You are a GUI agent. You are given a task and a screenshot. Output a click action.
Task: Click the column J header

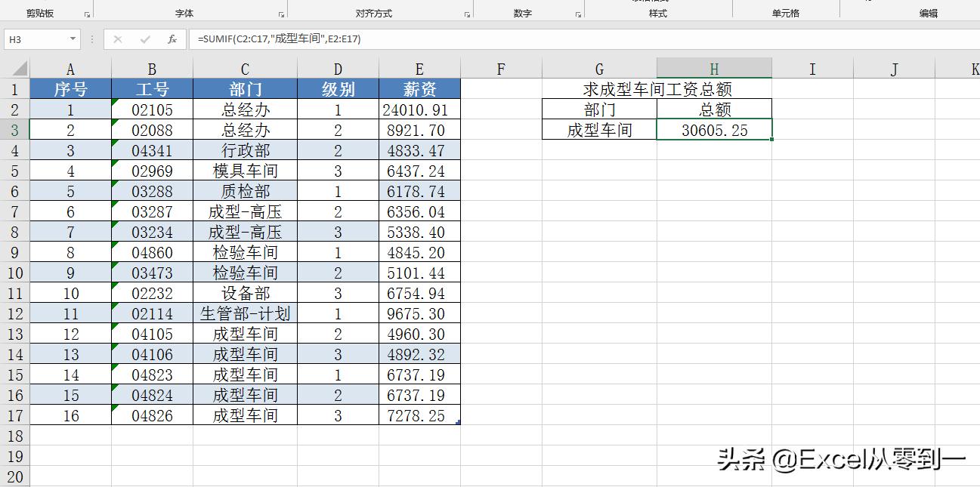pos(893,67)
